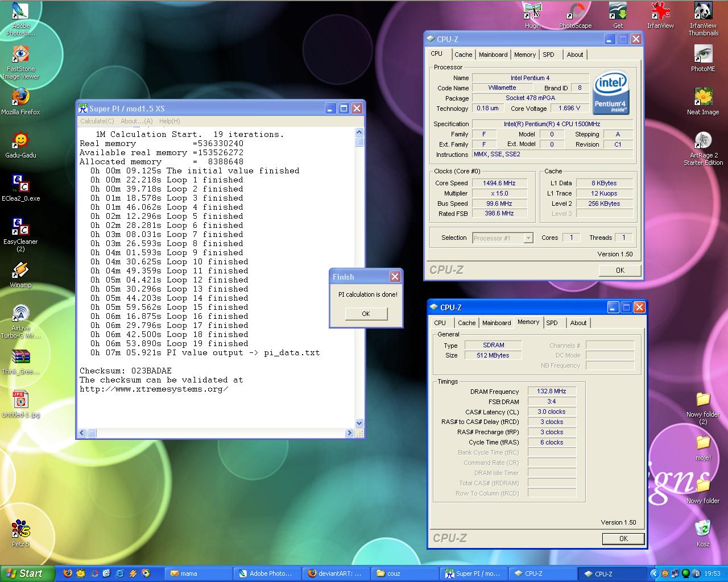Open the ArtRage 2 Starter Edition icon
Screen dimensions: 728x582
click(x=704, y=141)
